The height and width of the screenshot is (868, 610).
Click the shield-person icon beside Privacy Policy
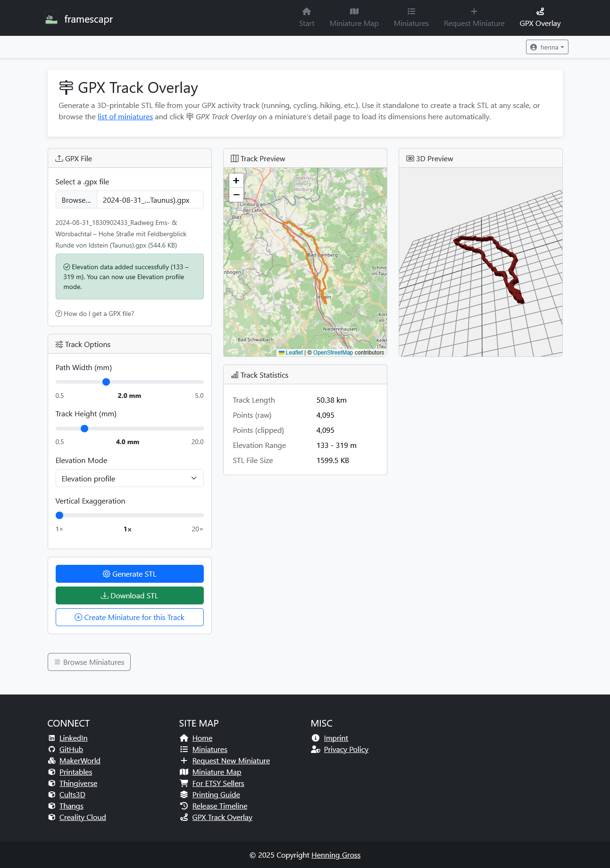pyautogui.click(x=316, y=750)
